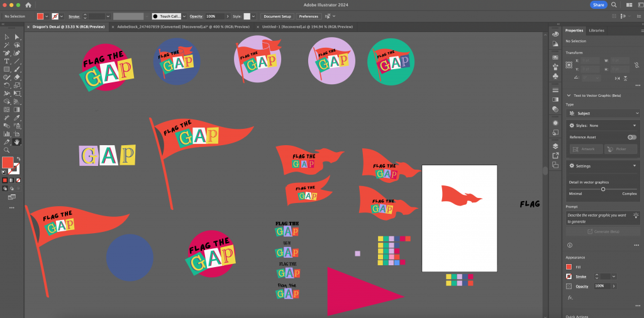Viewport: 644px width, 318px height.
Task: Select the Paintbrush tool
Action: (x=17, y=69)
